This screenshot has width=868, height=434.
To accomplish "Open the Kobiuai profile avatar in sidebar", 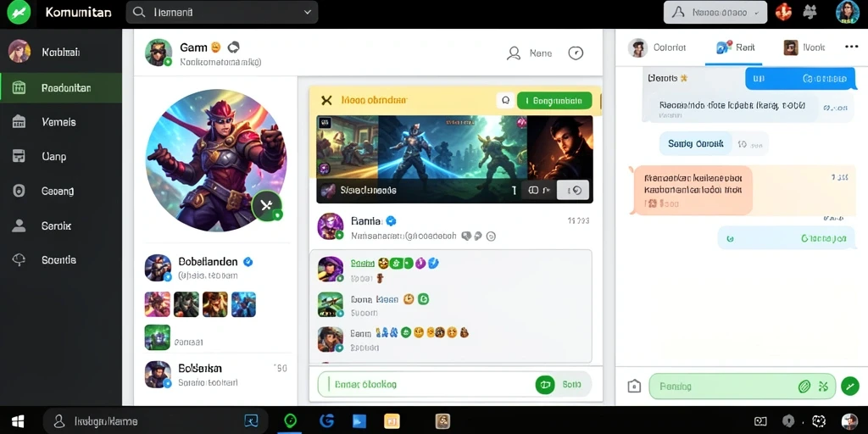I will click(x=19, y=52).
